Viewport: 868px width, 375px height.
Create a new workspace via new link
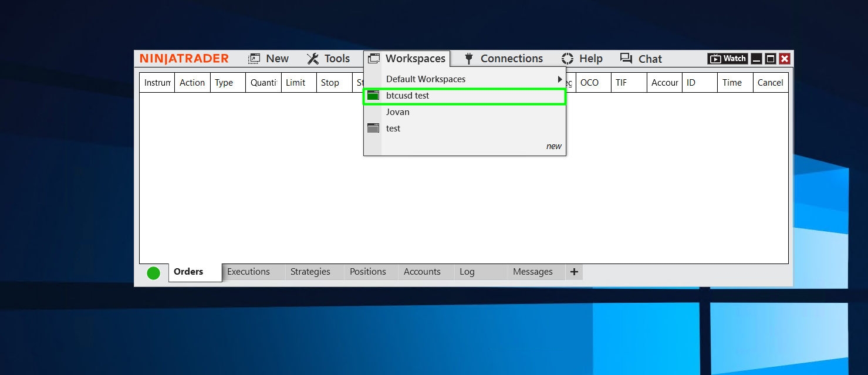pos(553,146)
